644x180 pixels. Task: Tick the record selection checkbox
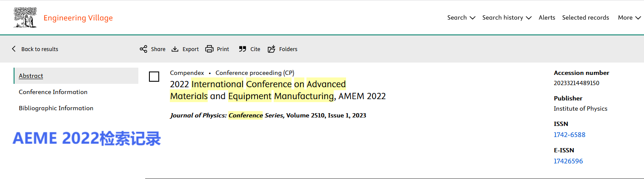coord(154,77)
